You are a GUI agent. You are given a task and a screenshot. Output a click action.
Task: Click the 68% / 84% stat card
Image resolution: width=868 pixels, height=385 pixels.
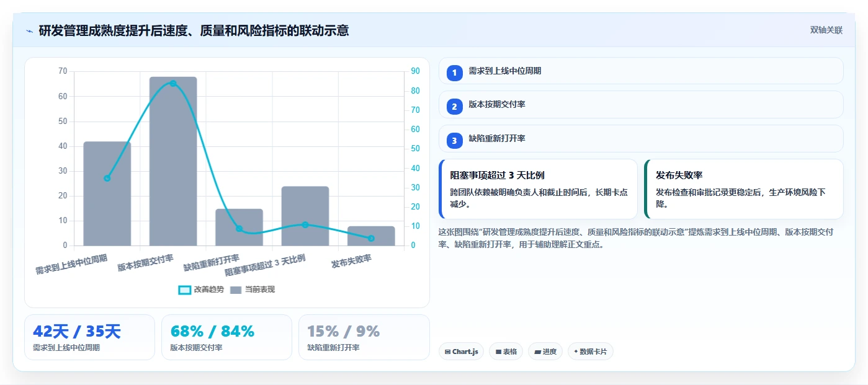226,337
